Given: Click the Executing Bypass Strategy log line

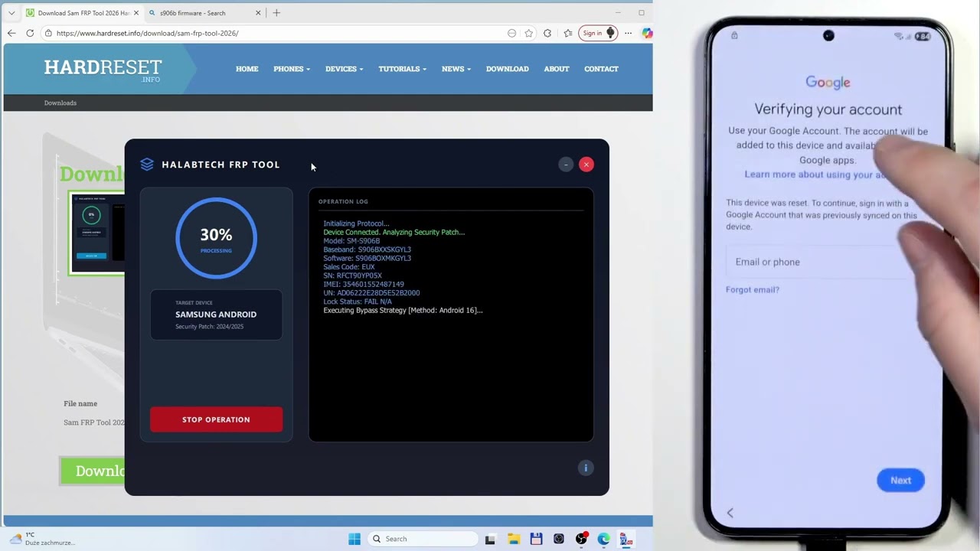Looking at the screenshot, I should tap(403, 311).
